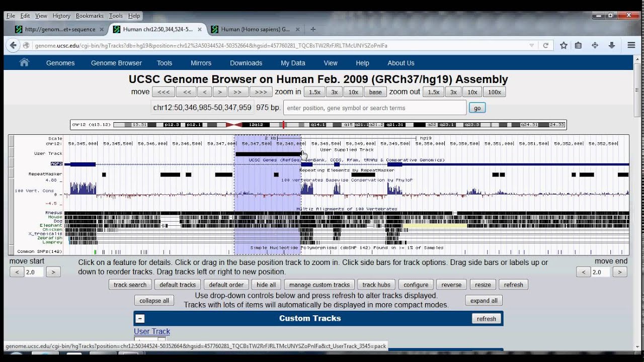Open the View menu in blue navbar
This screenshot has height=362, width=644.
pyautogui.click(x=331, y=63)
